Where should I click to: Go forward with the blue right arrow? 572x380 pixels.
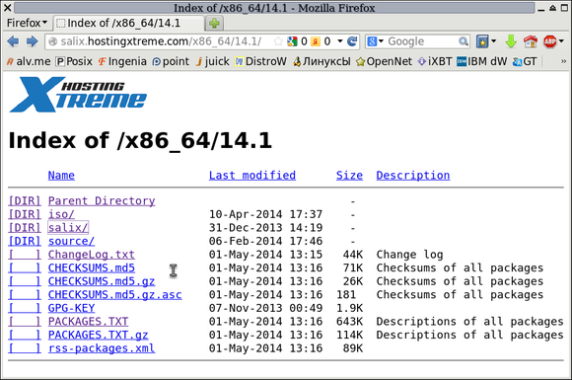pyautogui.click(x=32, y=42)
